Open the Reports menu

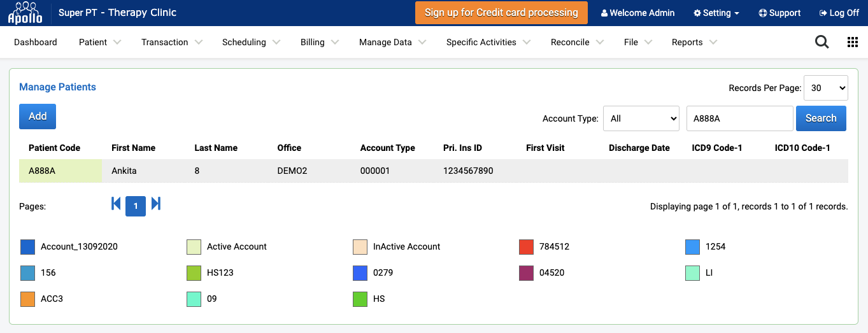[x=694, y=42]
